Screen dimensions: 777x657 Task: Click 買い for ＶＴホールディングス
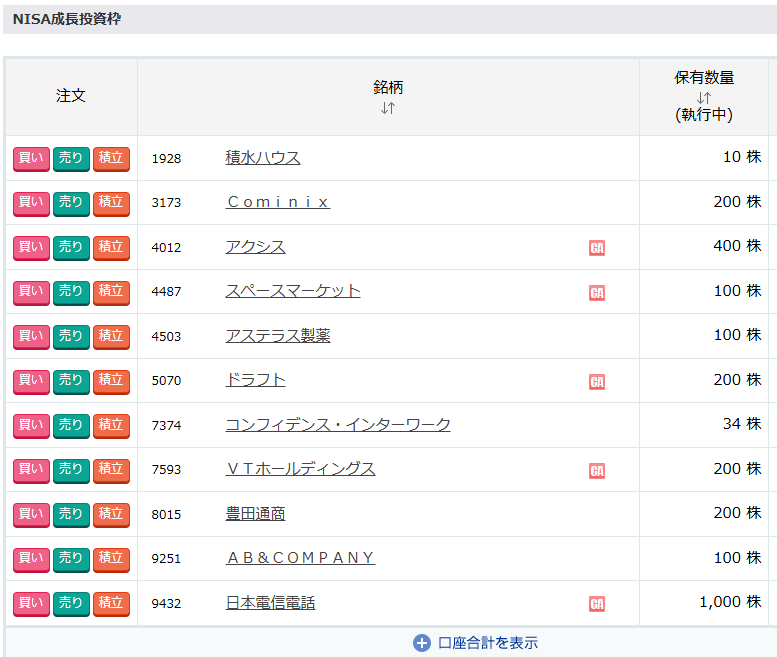point(31,471)
